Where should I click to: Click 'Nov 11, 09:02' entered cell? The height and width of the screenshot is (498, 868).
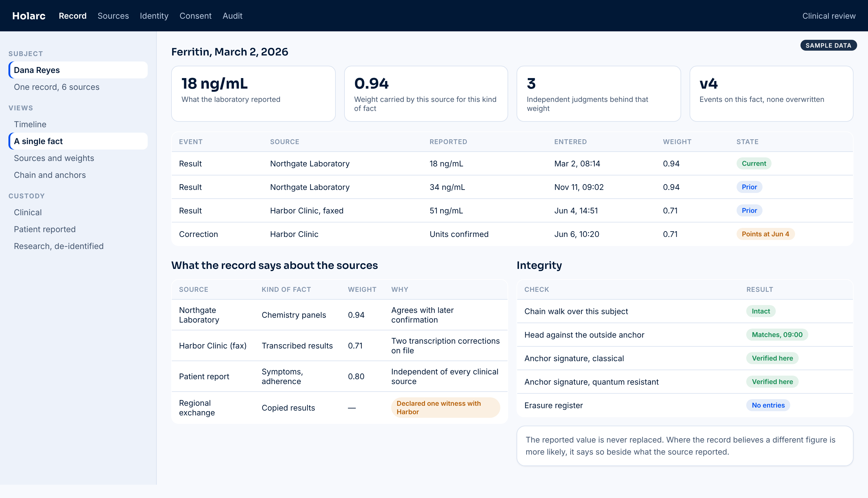coord(579,187)
